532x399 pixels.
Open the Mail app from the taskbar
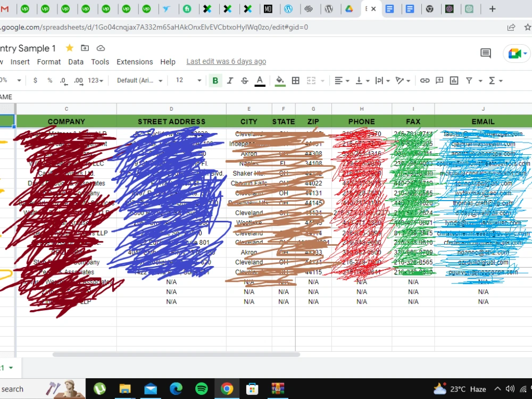(151, 388)
